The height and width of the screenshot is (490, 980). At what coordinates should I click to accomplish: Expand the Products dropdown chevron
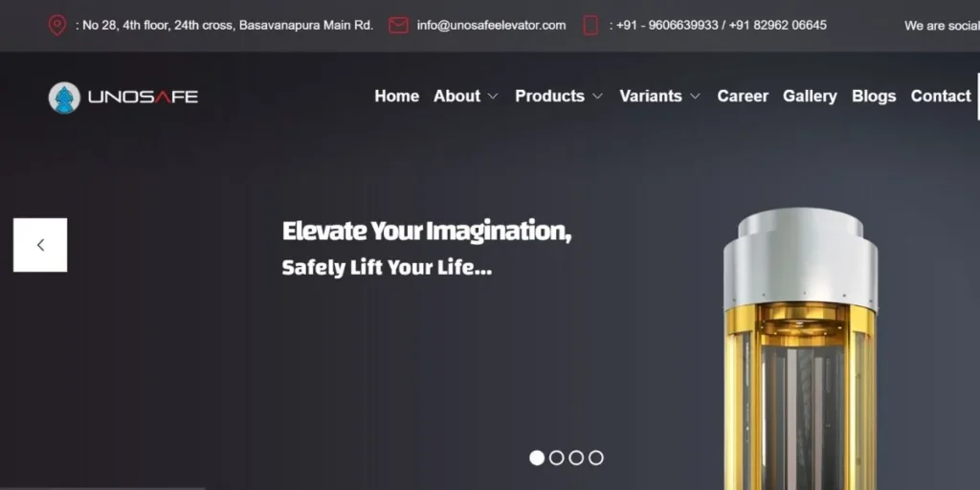(597, 97)
